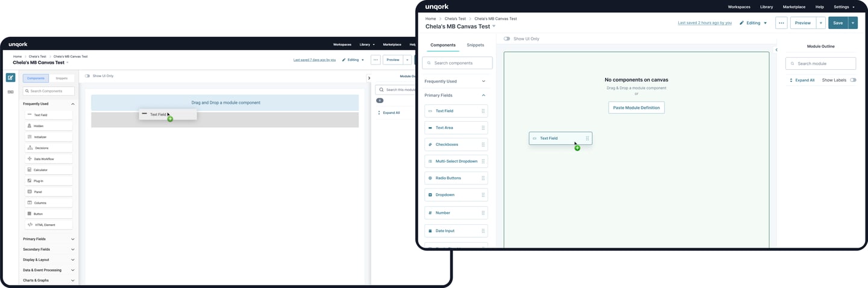
Task: Click drag handle of Date Input row
Action: 483,231
